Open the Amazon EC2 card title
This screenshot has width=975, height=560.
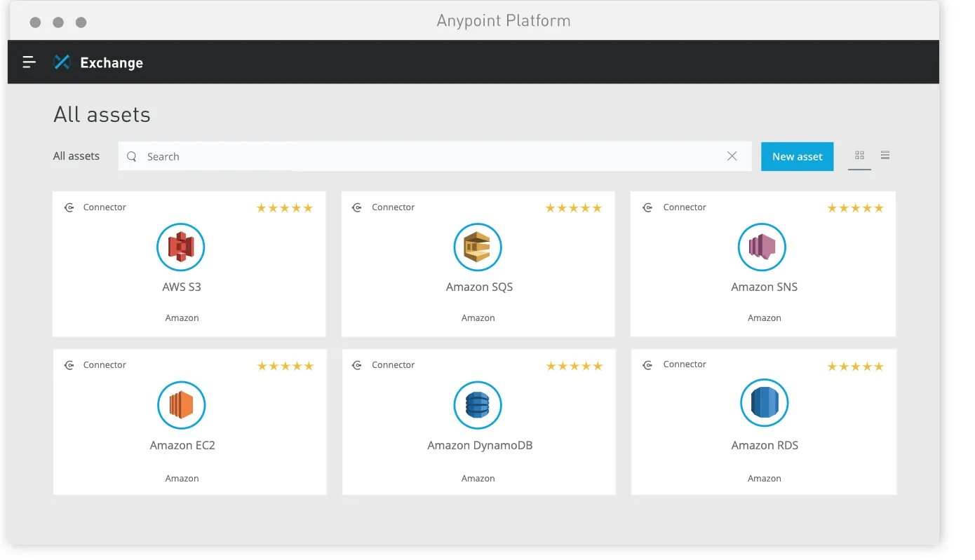pyautogui.click(x=182, y=445)
